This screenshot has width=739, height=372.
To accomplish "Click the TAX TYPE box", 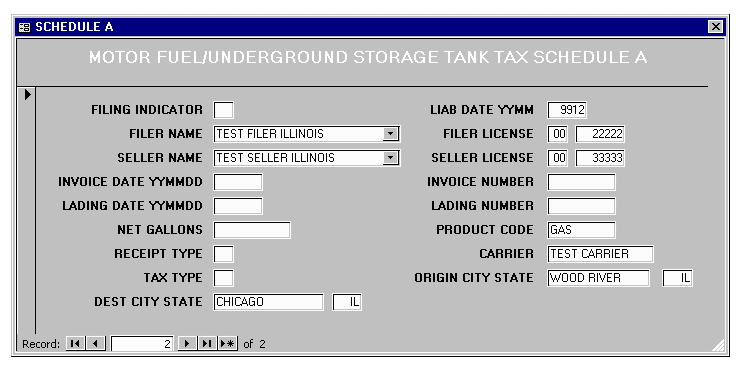I will (x=223, y=278).
